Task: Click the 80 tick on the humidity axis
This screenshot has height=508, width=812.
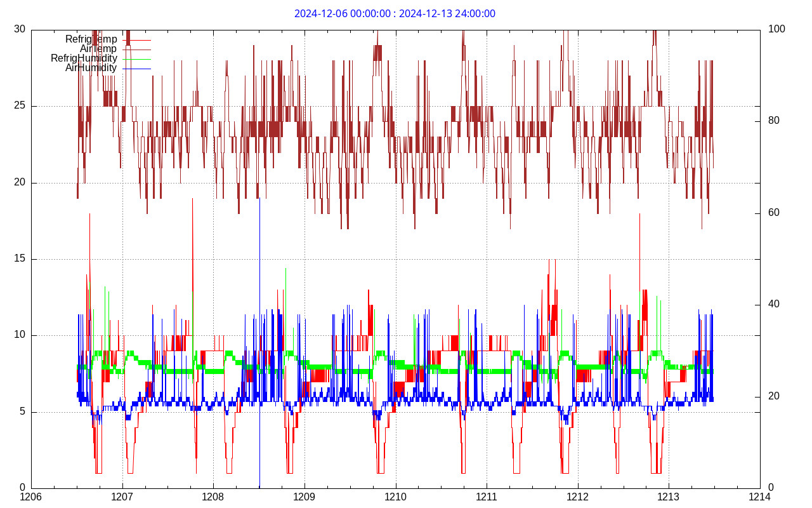Action: coord(774,121)
